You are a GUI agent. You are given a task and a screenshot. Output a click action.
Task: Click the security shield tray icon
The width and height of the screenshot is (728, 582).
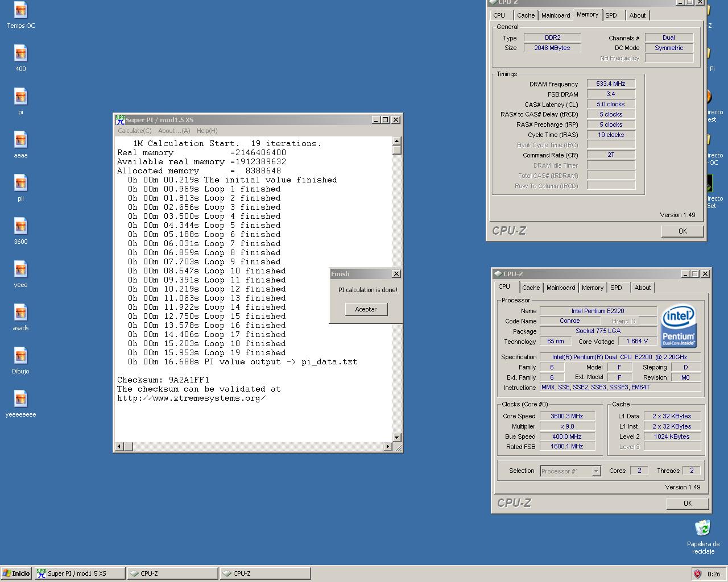pos(697,573)
